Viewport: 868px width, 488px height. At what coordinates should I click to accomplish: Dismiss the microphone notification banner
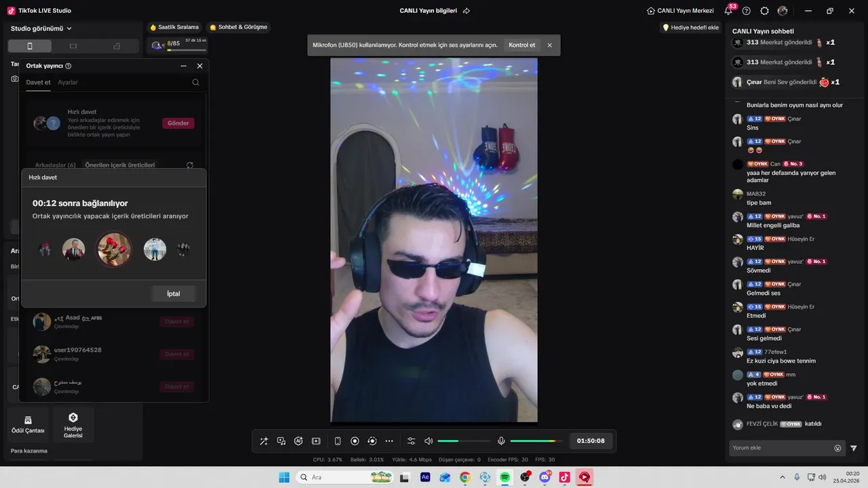[550, 45]
